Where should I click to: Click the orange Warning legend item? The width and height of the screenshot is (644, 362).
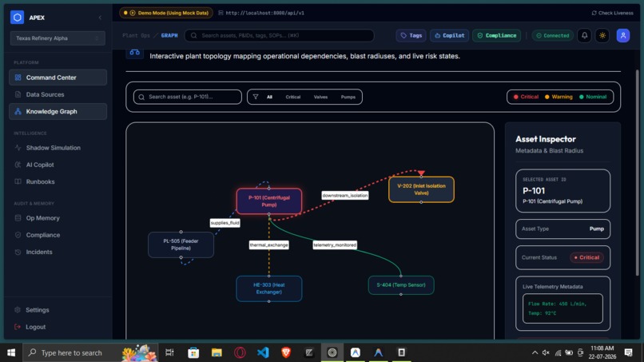[559, 97]
